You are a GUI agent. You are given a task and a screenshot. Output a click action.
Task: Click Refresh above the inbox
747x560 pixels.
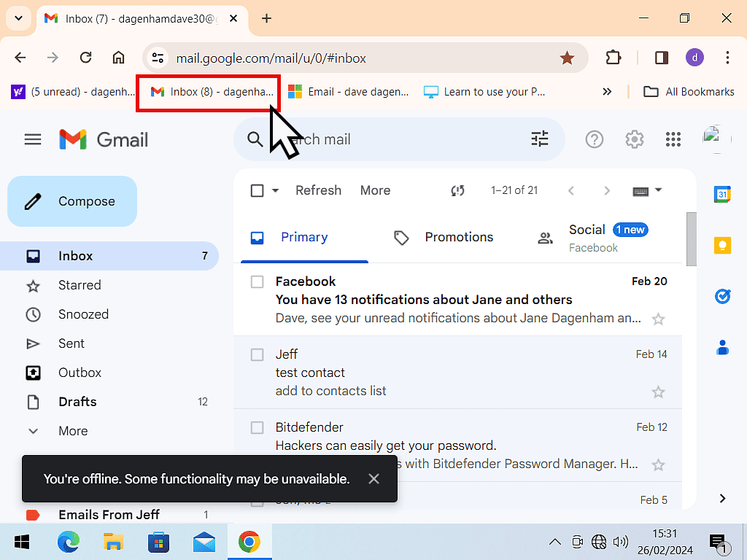(318, 190)
